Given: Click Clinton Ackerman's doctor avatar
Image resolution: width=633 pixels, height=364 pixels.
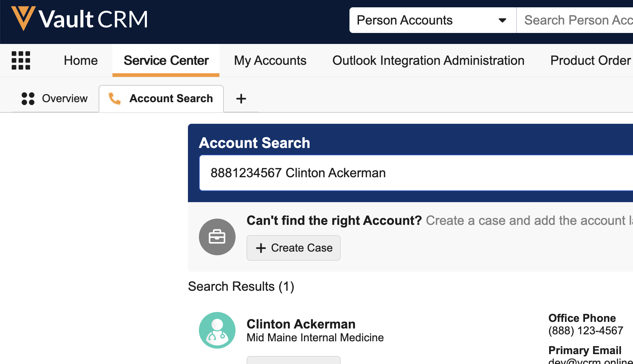Looking at the screenshot, I should coord(217,330).
